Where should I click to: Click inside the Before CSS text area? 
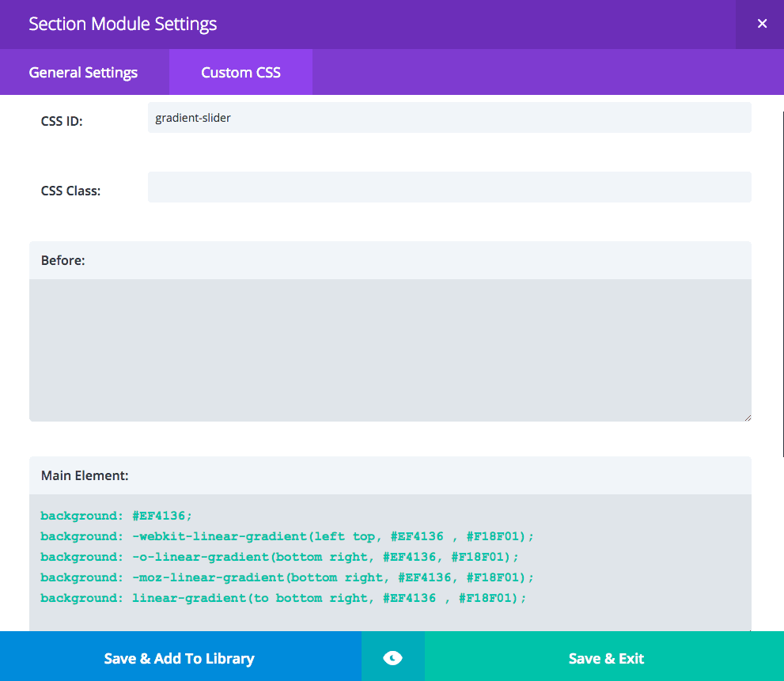389,350
